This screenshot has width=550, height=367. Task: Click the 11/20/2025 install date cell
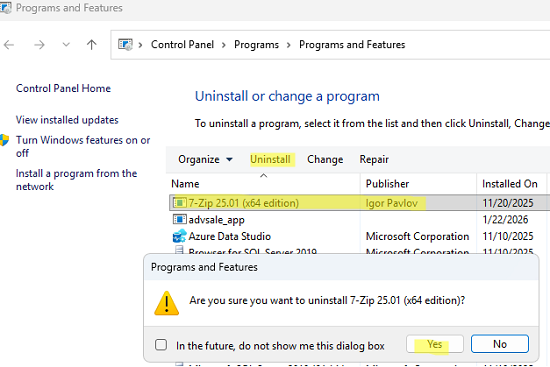pos(508,203)
